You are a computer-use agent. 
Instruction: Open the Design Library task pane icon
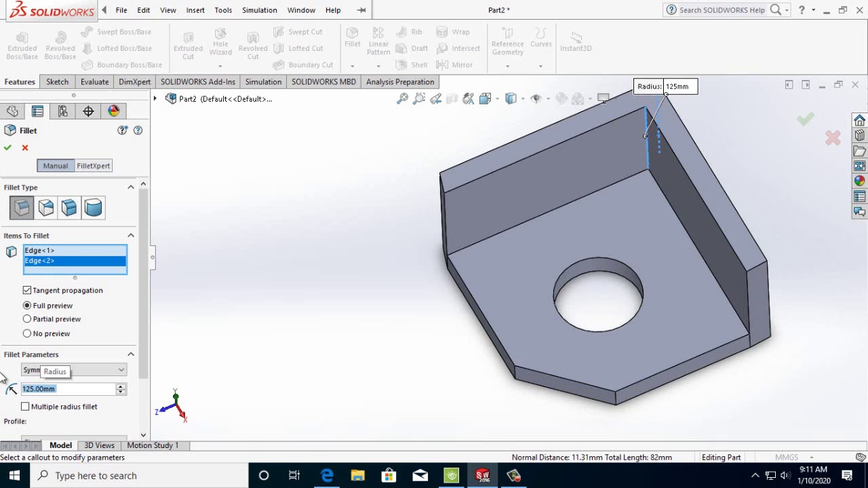(x=859, y=136)
